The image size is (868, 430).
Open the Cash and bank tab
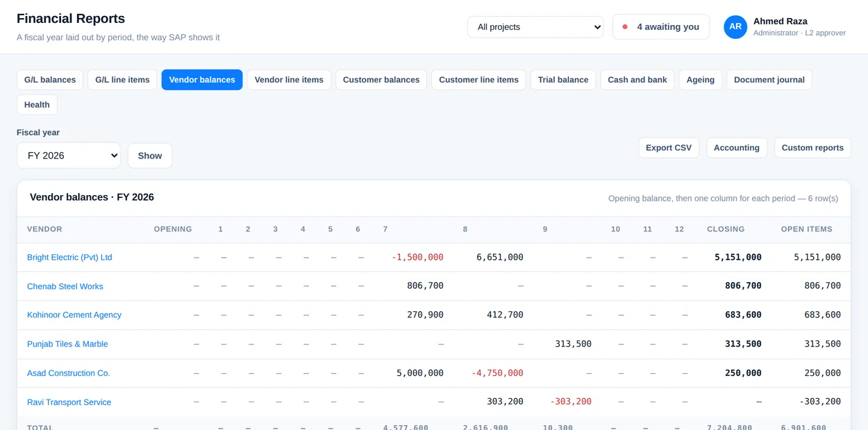(x=637, y=80)
